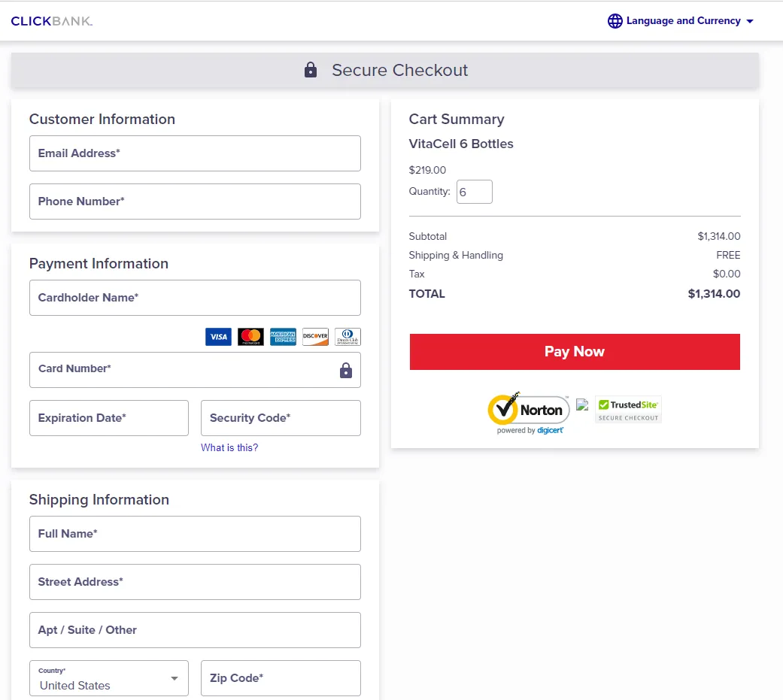783x700 pixels.
Task: Click the total amount $1,314.00 in bold
Action: pos(714,293)
